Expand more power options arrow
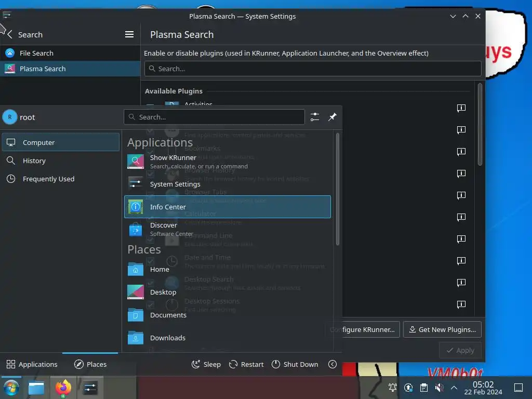Viewport: 532px width, 399px height. pyautogui.click(x=332, y=364)
